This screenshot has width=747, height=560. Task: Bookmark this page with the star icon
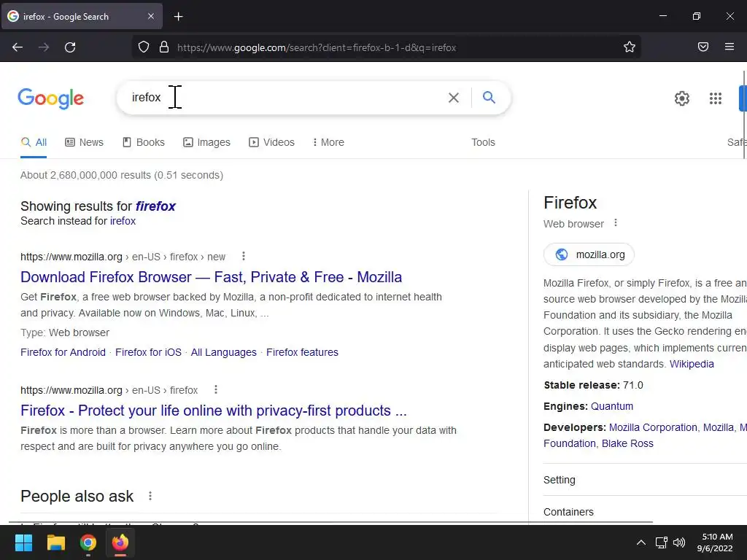630,47
